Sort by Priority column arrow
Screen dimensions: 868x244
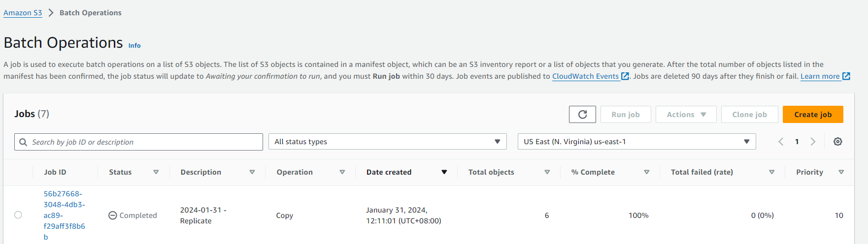[x=841, y=172]
